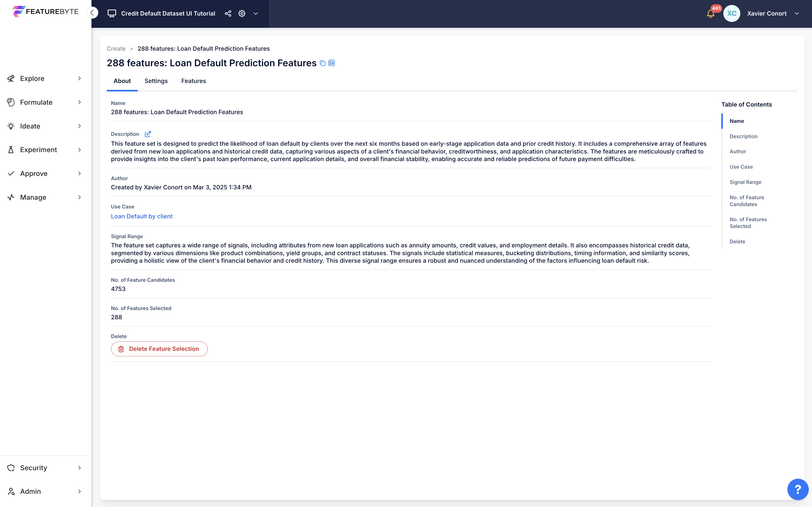Click the breadcrumb 288 features page name
The width and height of the screenshot is (812, 507).
coord(203,49)
